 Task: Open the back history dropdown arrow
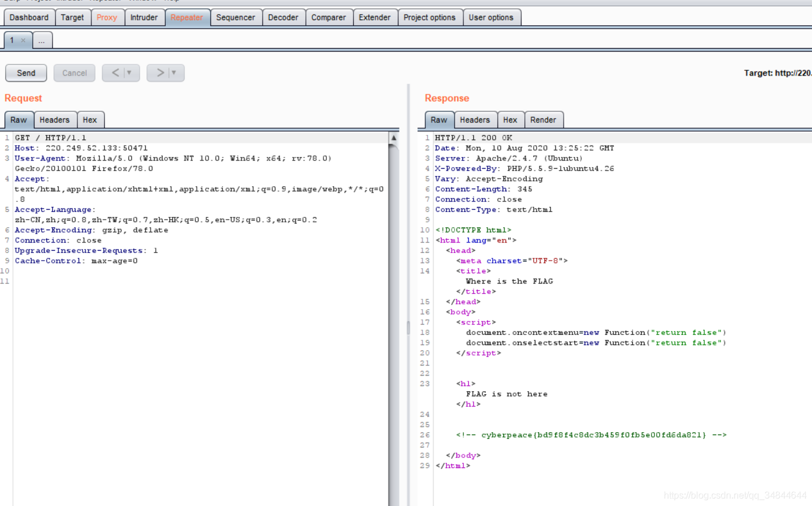coord(130,73)
